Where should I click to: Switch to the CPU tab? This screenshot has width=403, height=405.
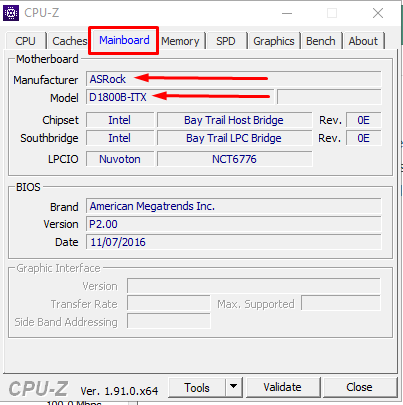point(25,41)
